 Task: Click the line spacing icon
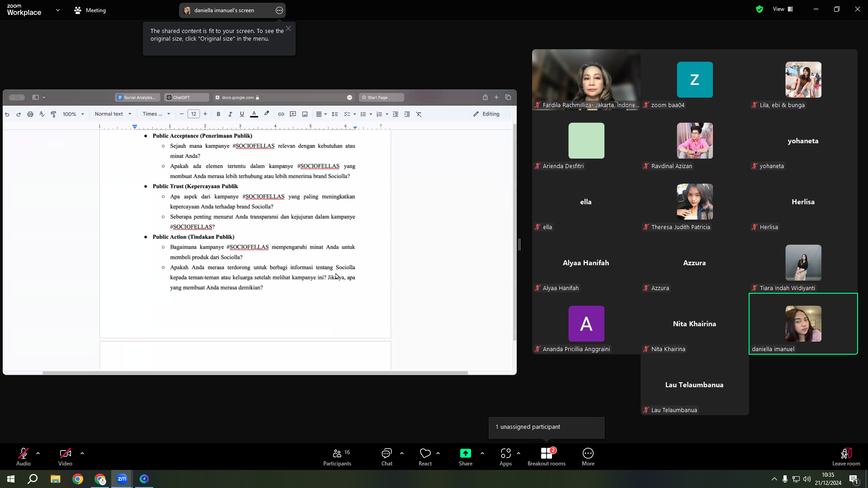[335, 114]
